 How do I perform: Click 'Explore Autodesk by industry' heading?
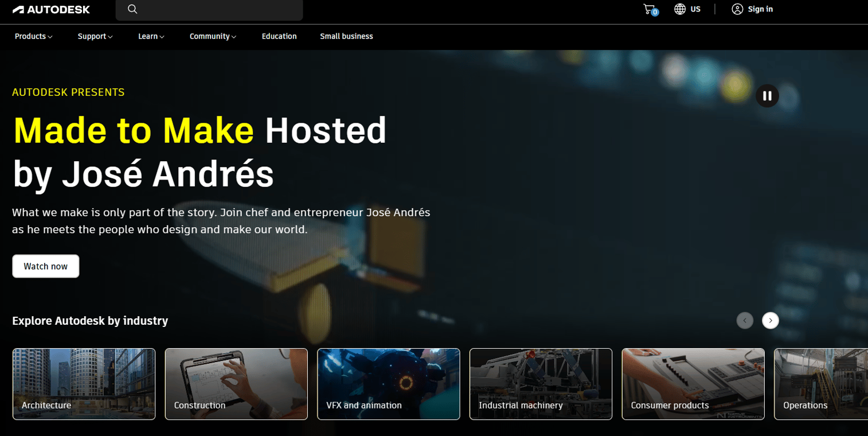point(90,321)
